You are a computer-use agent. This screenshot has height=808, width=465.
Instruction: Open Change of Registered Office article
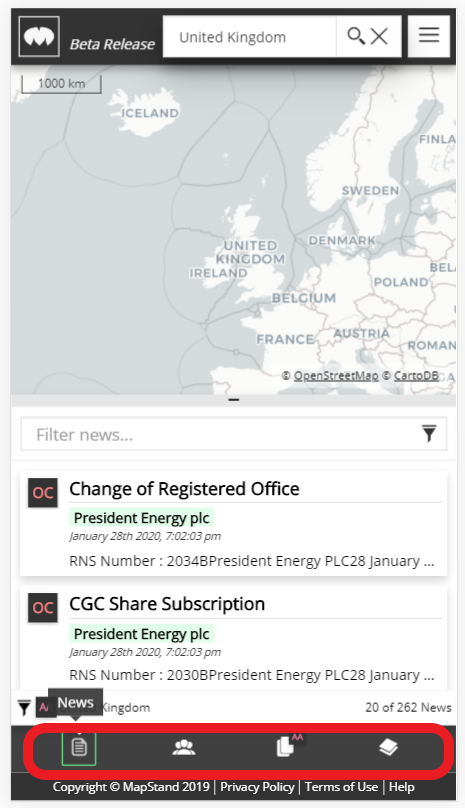tap(185, 489)
